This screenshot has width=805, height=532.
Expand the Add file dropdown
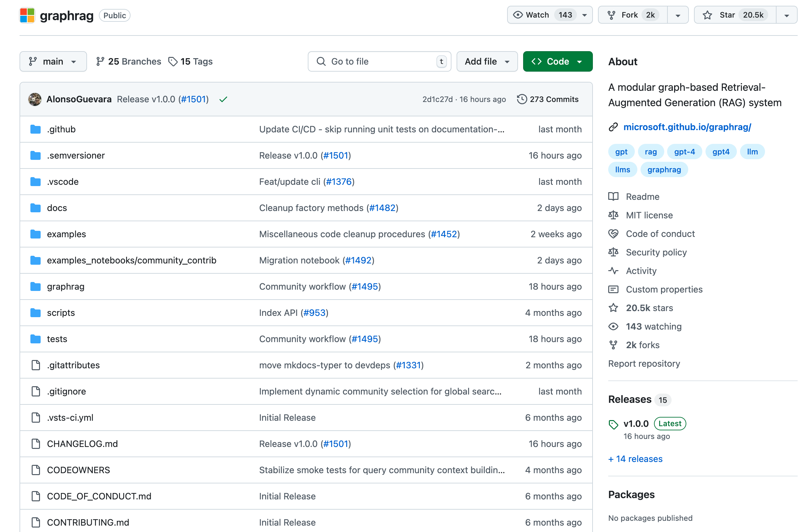point(487,61)
